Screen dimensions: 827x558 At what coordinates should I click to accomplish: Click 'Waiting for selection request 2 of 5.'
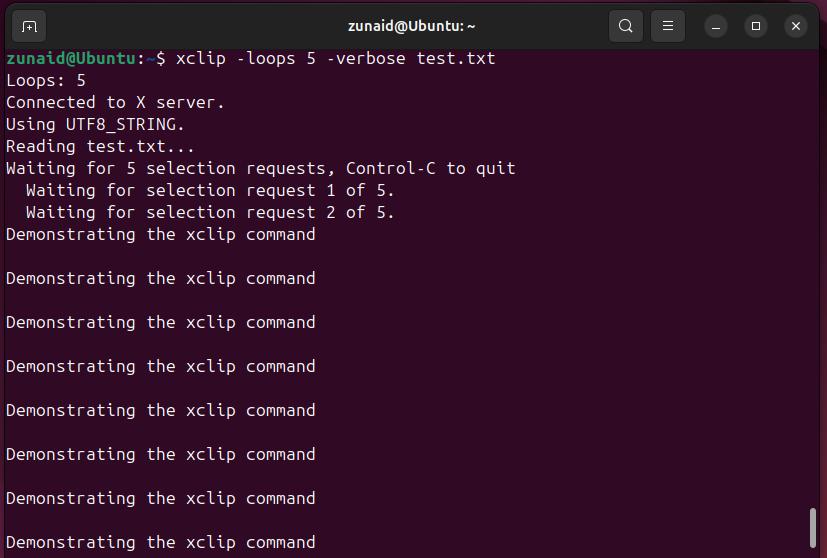(210, 212)
